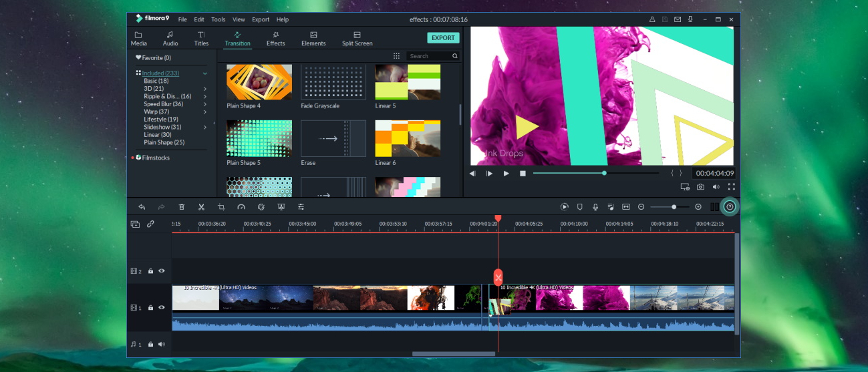Click the Manage Tracks icon above tracks
Viewport: 868px width, 372px height.
click(135, 224)
